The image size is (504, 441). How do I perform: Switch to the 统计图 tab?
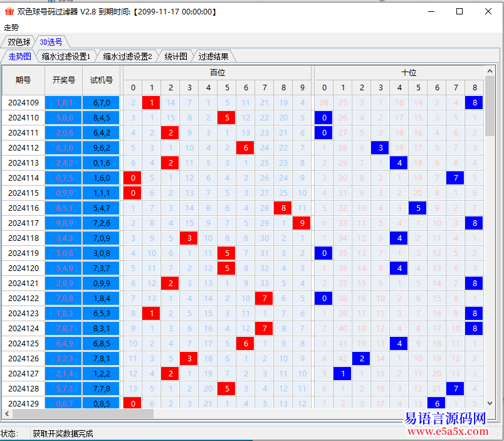(x=176, y=56)
